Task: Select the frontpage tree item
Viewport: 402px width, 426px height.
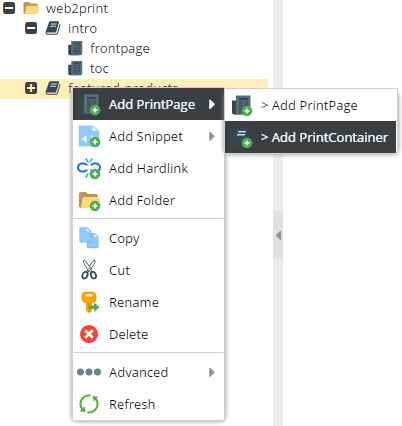Action: tap(120, 49)
